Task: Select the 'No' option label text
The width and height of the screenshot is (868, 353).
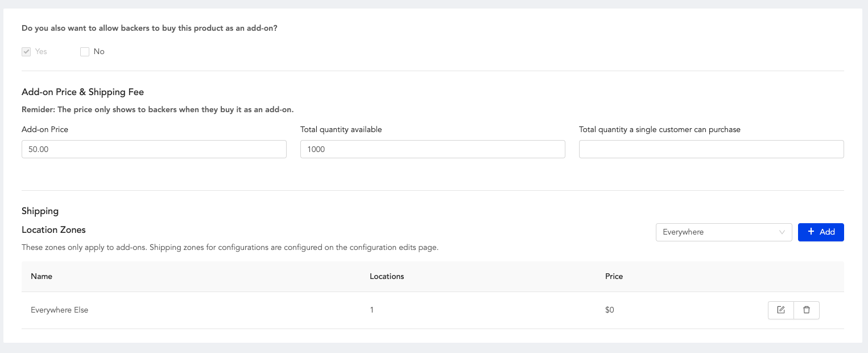Action: pos(99,52)
